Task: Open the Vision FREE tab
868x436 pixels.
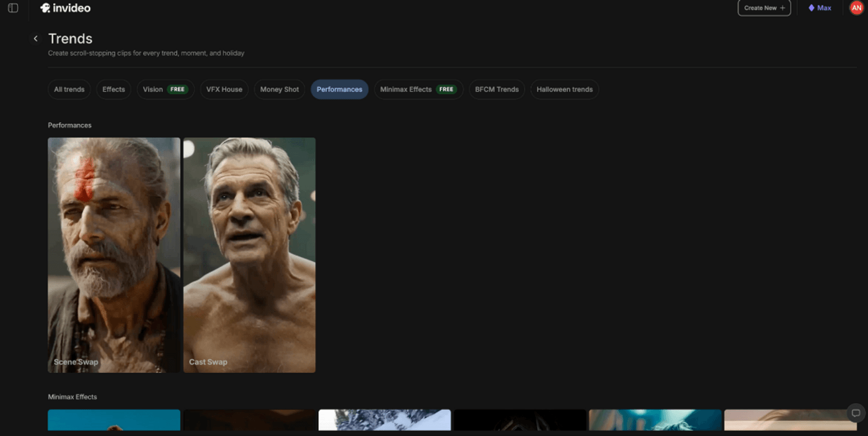Action: tap(165, 89)
